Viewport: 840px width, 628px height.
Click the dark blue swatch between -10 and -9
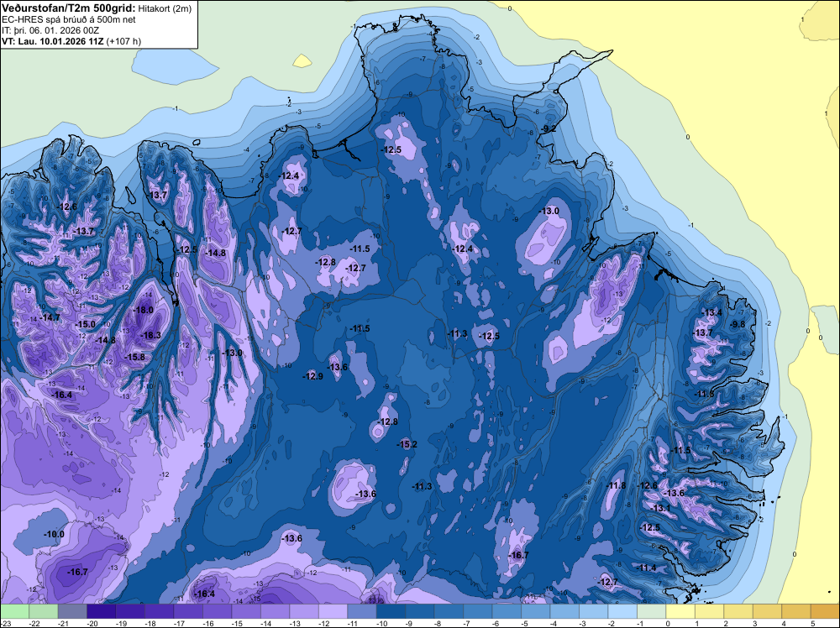pos(391,611)
